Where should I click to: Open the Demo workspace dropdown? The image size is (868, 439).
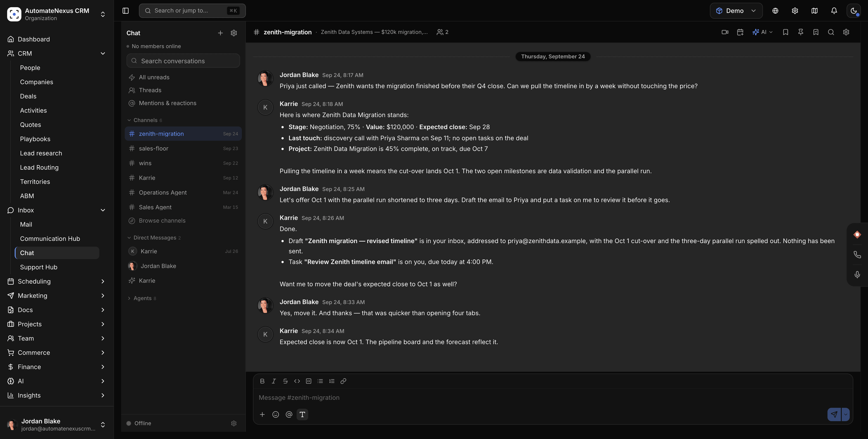(736, 11)
